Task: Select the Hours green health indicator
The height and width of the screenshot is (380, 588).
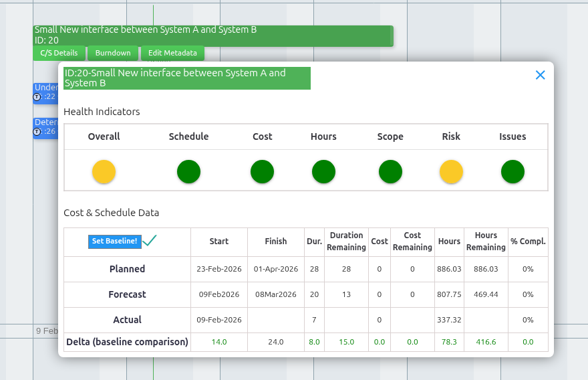Action: 323,171
